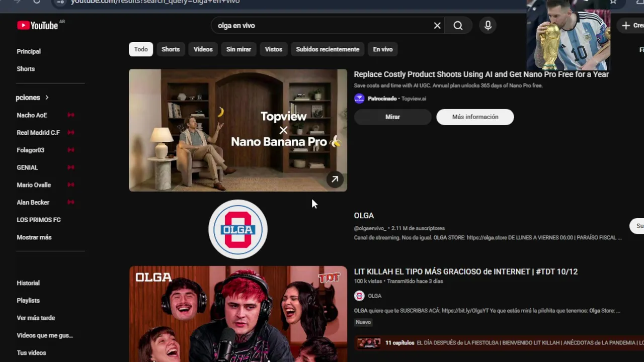Click live indicator next to Real Madrid C.F
Viewport: 644px width, 362px height.
point(71,133)
